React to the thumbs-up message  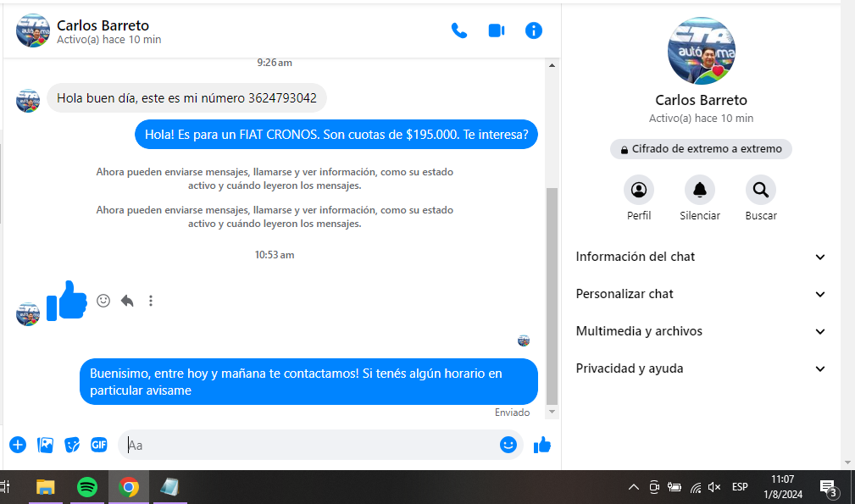point(103,301)
